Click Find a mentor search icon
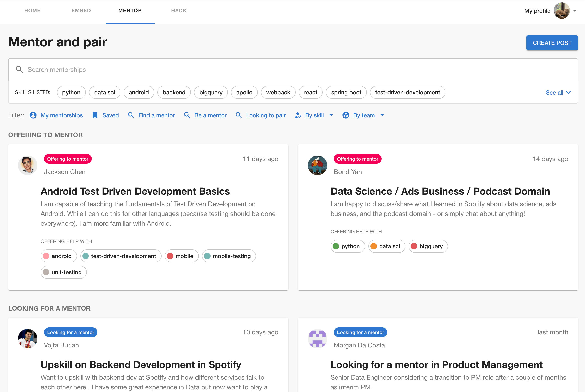 131,115
